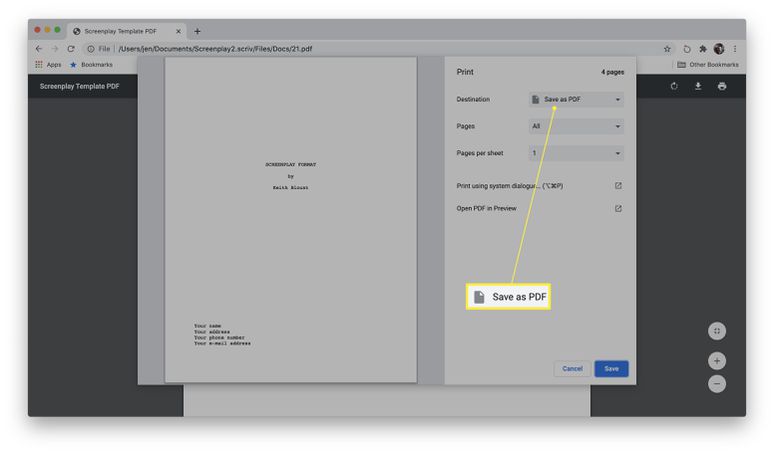The width and height of the screenshot is (774, 454).
Task: Click the browser forward arrow
Action: point(55,49)
